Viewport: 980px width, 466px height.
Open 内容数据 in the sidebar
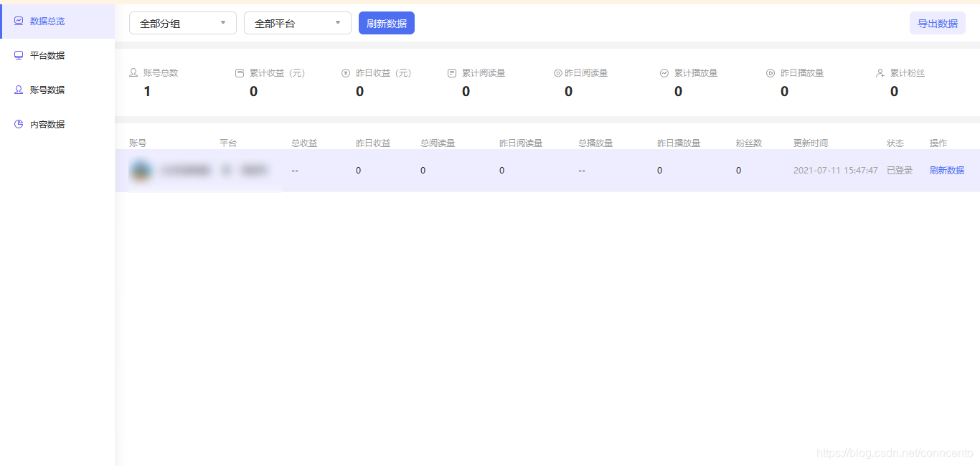point(57,125)
